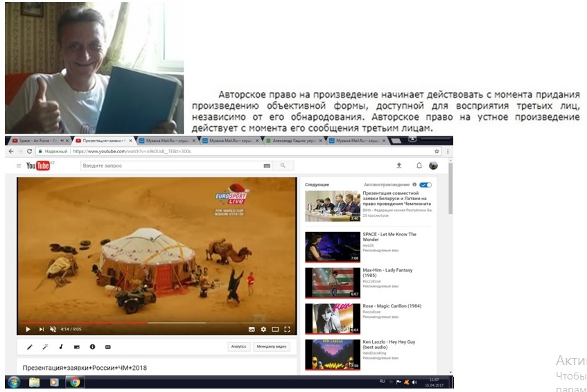The height and width of the screenshot is (392, 587).
Task: Open the media player taskbar icon
Action: point(55,382)
